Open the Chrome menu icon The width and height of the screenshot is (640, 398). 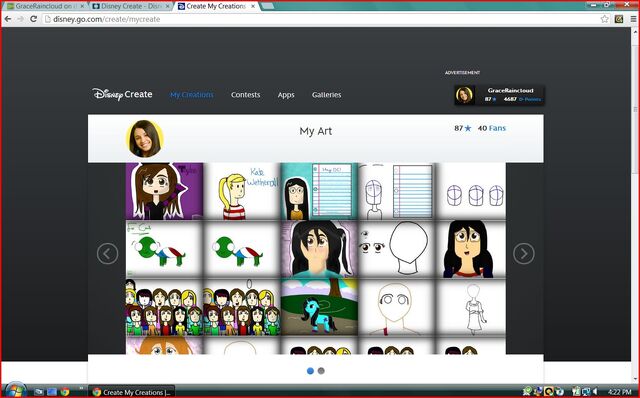pos(633,19)
